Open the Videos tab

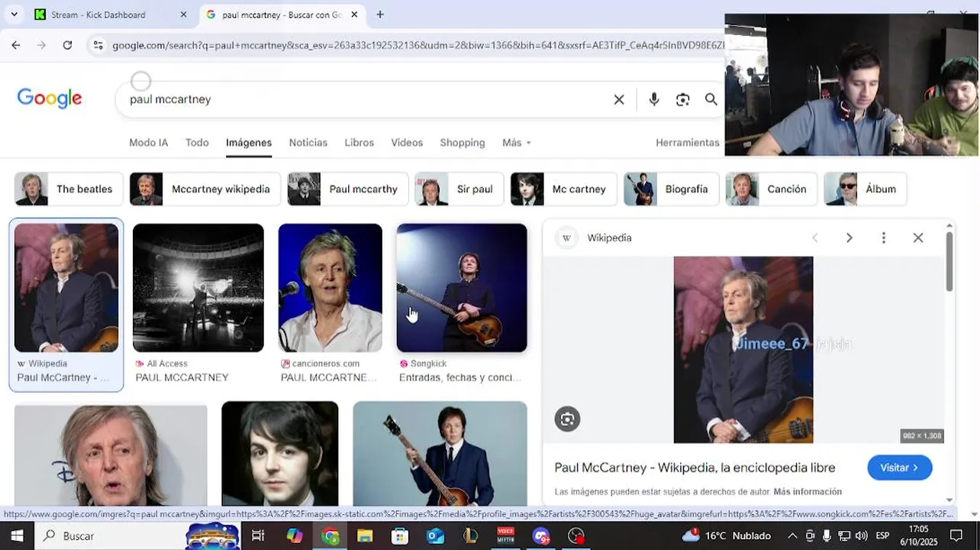[407, 143]
